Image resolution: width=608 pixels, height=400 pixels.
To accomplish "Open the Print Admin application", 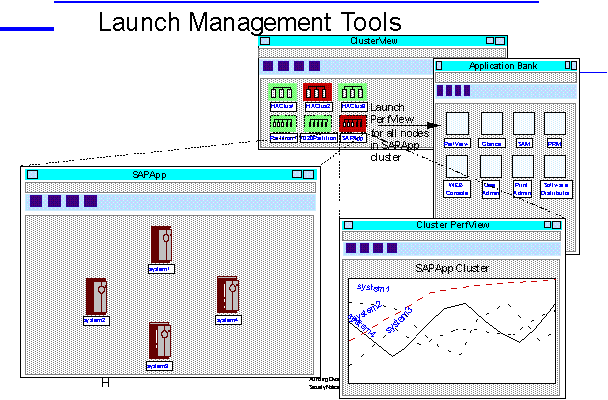I will point(524,167).
